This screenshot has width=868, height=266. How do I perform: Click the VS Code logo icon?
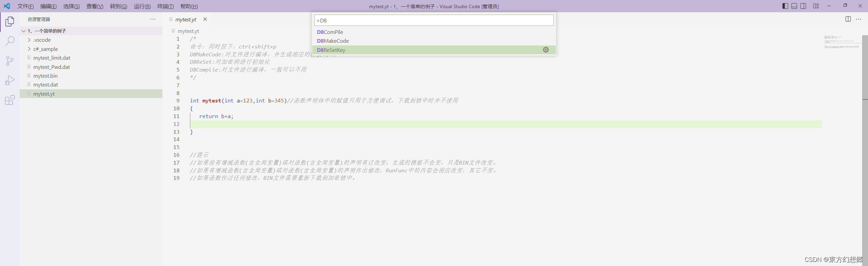(7, 6)
